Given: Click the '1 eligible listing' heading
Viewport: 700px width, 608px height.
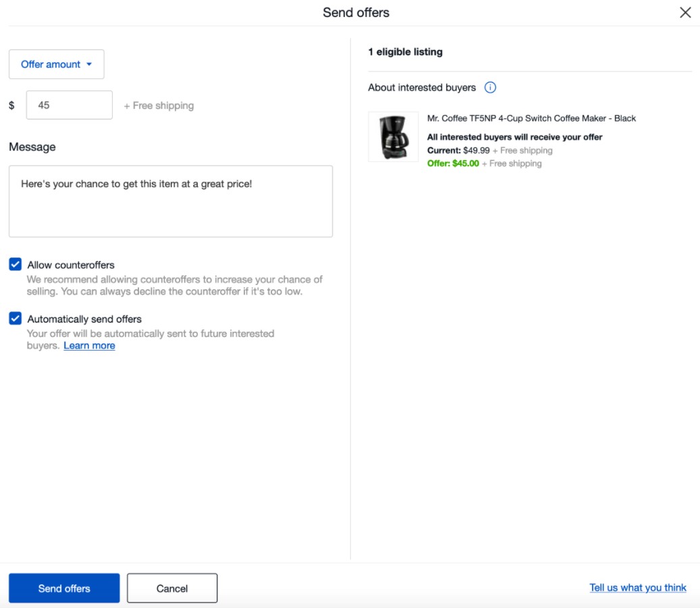Looking at the screenshot, I should pos(406,52).
